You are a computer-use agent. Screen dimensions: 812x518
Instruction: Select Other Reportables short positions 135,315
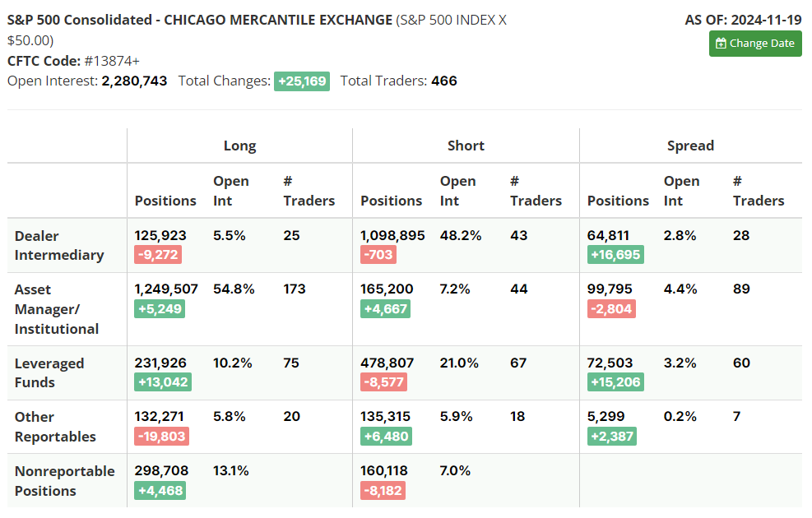[x=385, y=417]
